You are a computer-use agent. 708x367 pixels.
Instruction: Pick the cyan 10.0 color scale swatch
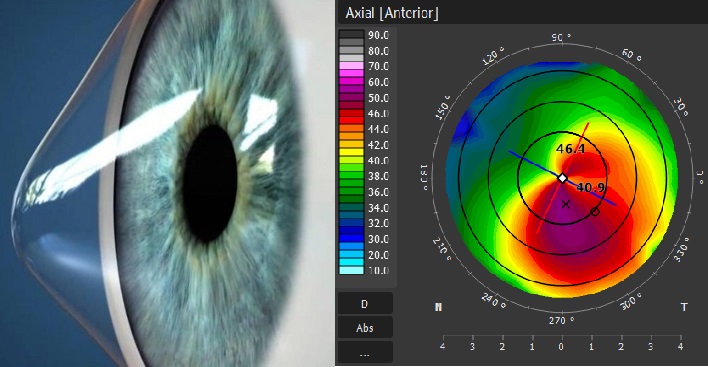(x=351, y=270)
